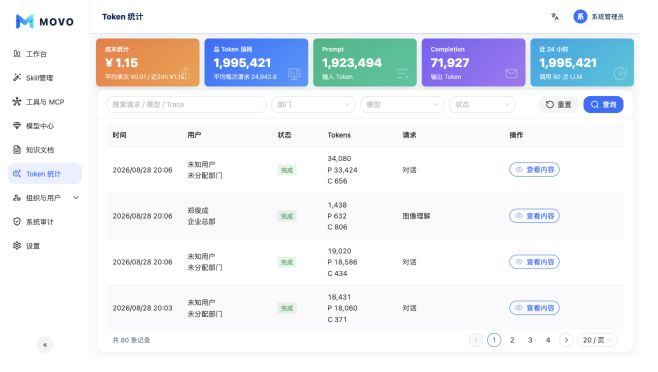Click the 工具与 MCP icon
Screen dimensions: 658x372
coord(17,102)
